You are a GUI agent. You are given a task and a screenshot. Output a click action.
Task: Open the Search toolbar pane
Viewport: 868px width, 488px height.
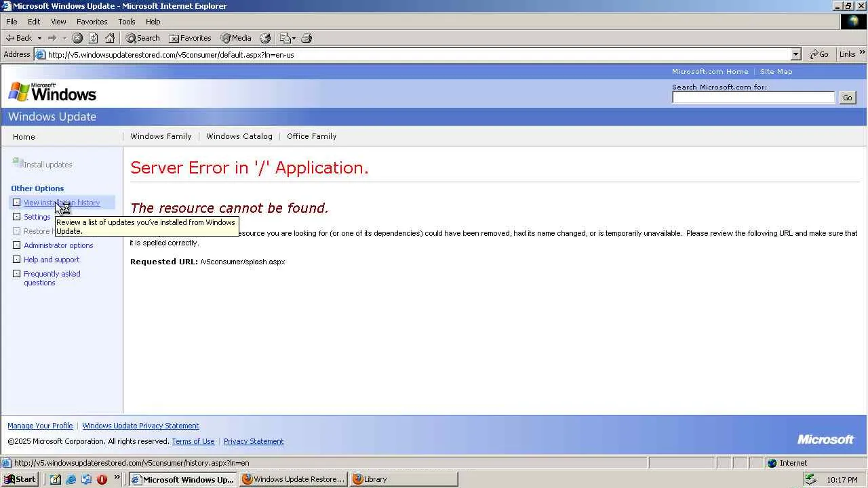point(142,38)
